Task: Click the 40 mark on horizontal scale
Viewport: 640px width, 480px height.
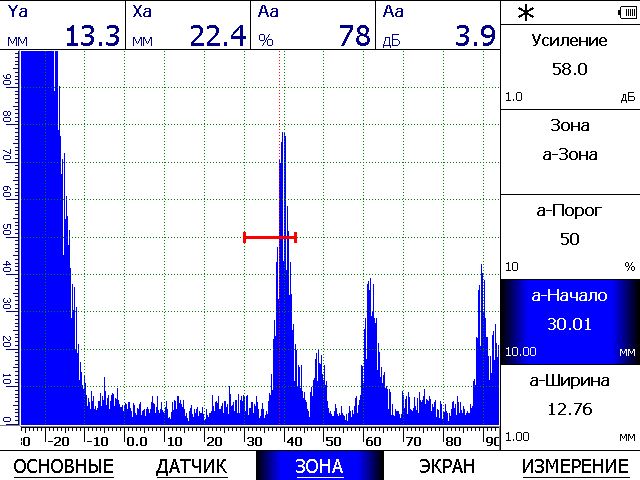Action: click(x=294, y=441)
